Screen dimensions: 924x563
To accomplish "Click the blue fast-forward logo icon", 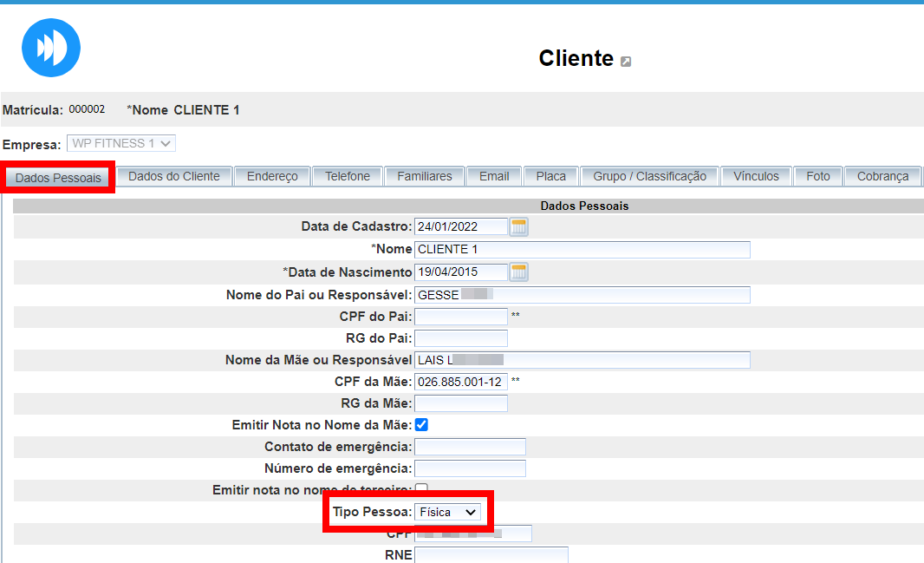I will pyautogui.click(x=51, y=48).
